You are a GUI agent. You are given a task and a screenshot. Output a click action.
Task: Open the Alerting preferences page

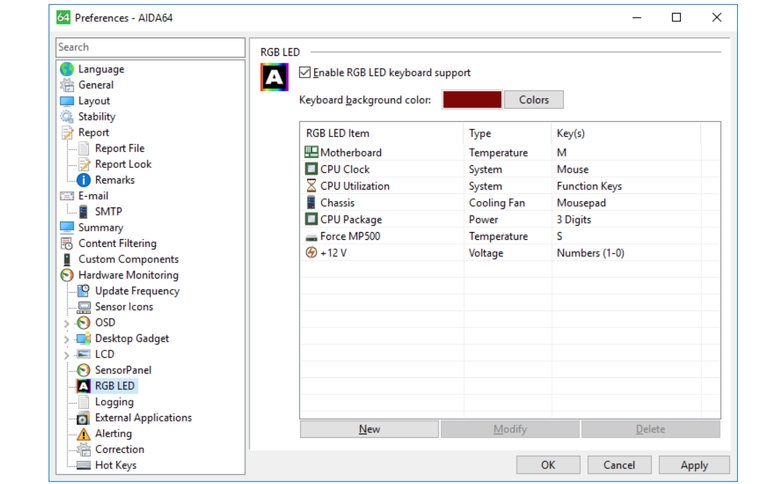click(113, 433)
